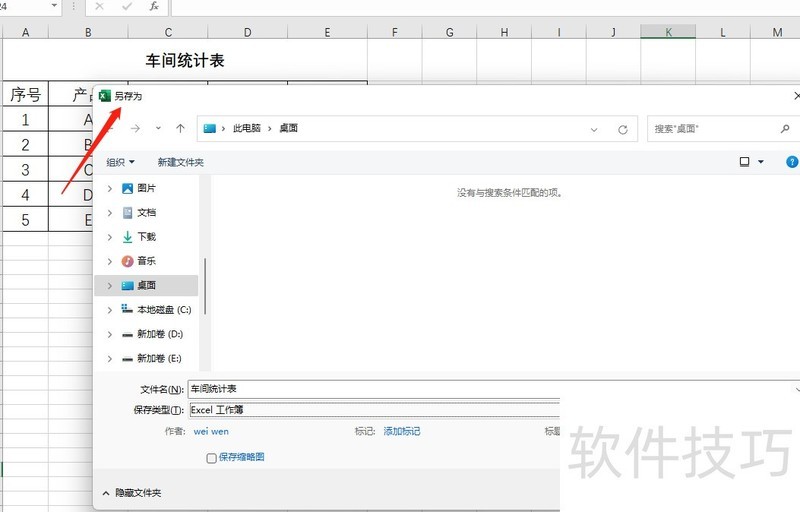The height and width of the screenshot is (512, 800).
Task: Click author name wei wen
Action: tap(211, 431)
